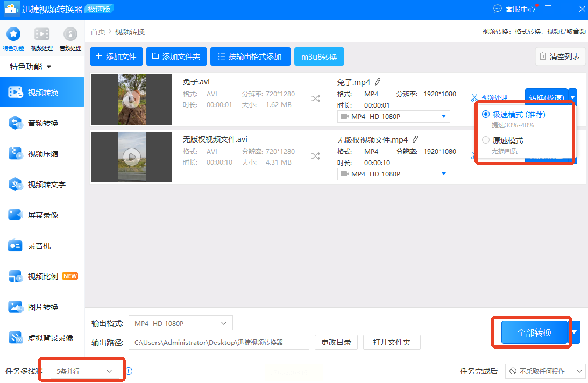Select 极速模式 (推荐) radio option

point(486,115)
